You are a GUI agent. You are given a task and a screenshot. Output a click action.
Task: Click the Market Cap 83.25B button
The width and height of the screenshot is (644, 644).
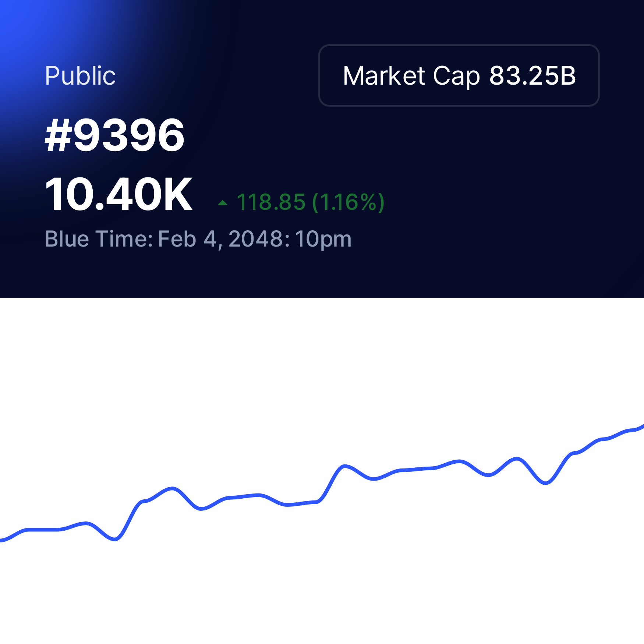459,75
